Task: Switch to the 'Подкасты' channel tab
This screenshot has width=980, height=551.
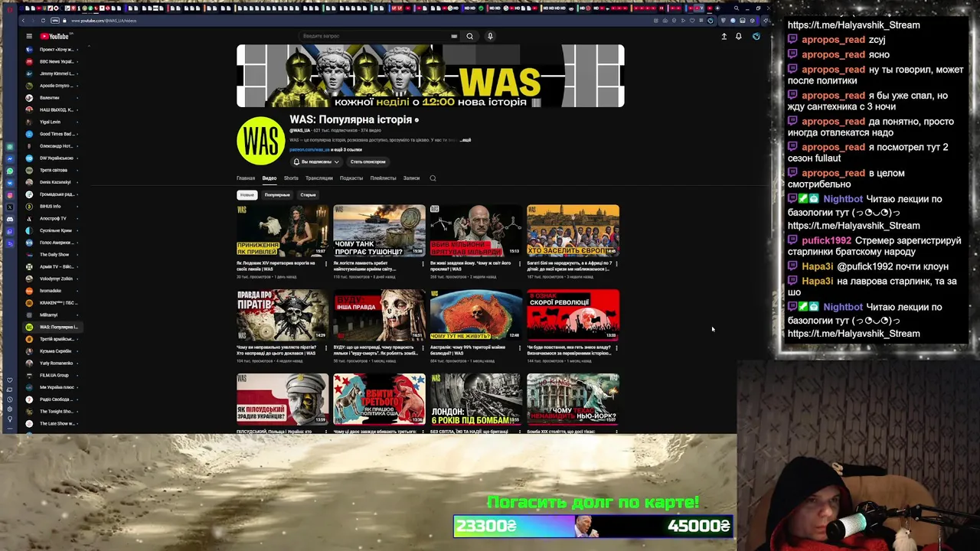Action: coord(351,178)
